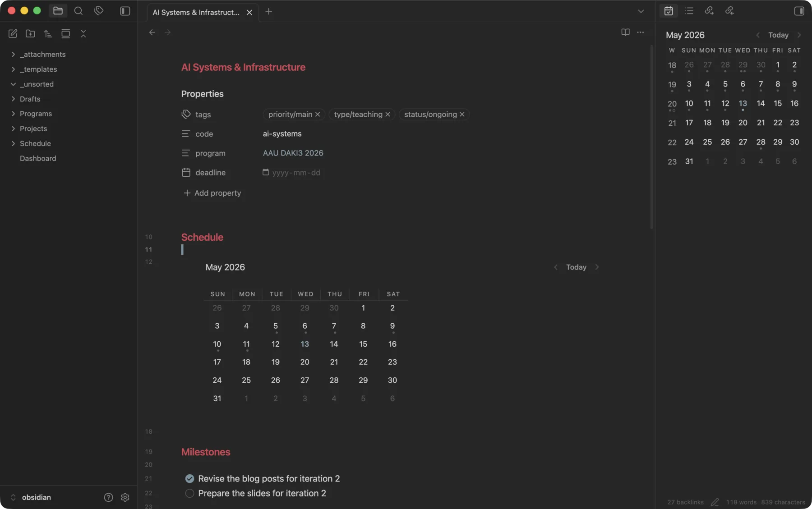The width and height of the screenshot is (812, 509).
Task: Create a new folder icon
Action: 30,33
